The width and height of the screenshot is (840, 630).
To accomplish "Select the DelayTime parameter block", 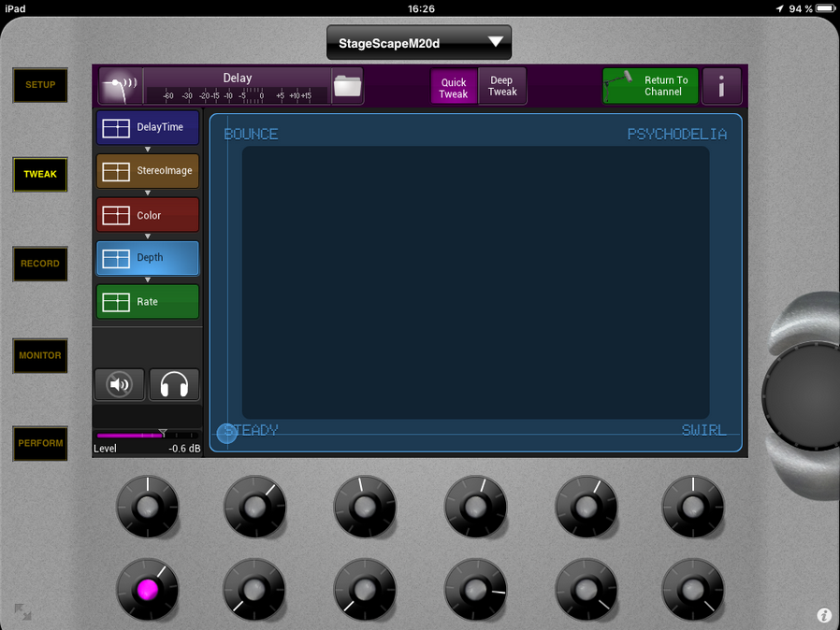I will (x=148, y=127).
